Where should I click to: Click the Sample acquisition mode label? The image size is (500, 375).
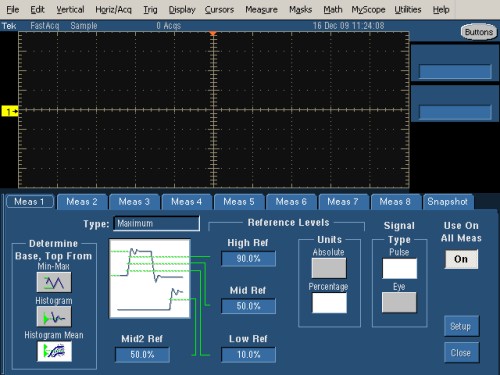tap(84, 26)
